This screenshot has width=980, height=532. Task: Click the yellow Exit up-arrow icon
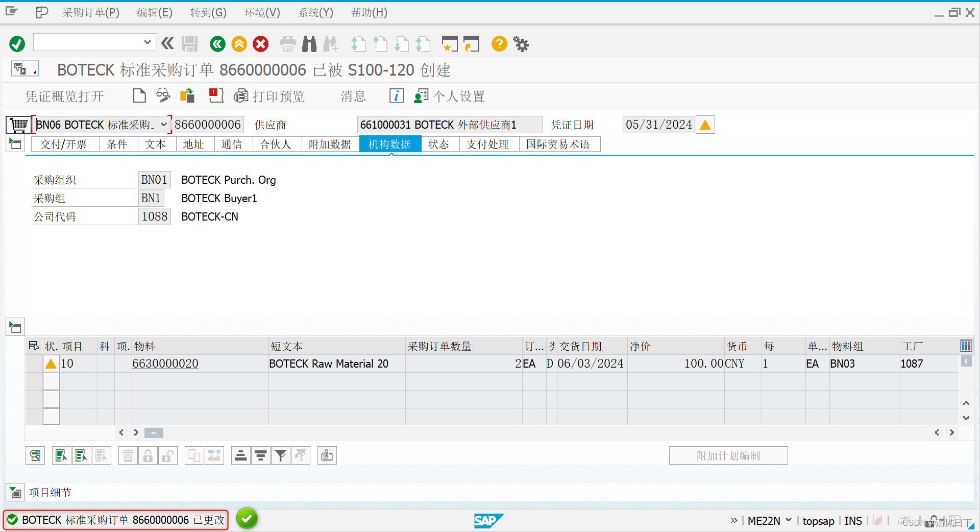click(x=239, y=44)
